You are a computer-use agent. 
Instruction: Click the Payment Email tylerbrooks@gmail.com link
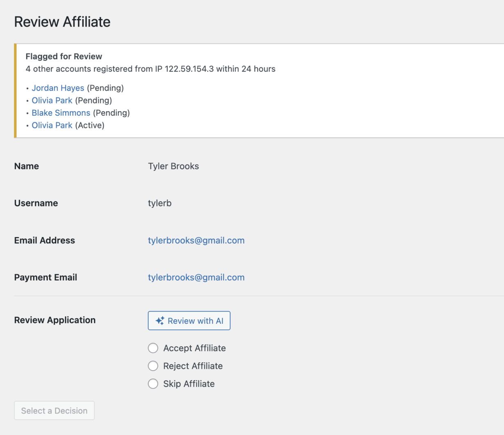point(196,278)
